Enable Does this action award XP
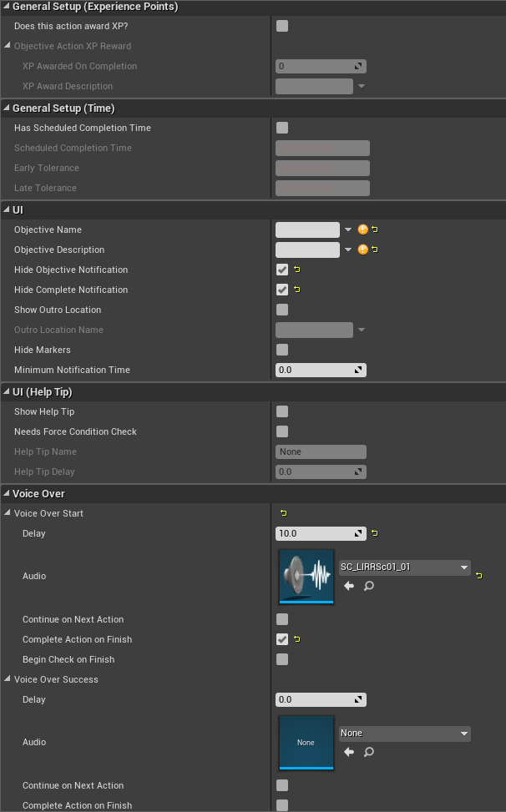This screenshot has width=506, height=812. (x=281, y=26)
